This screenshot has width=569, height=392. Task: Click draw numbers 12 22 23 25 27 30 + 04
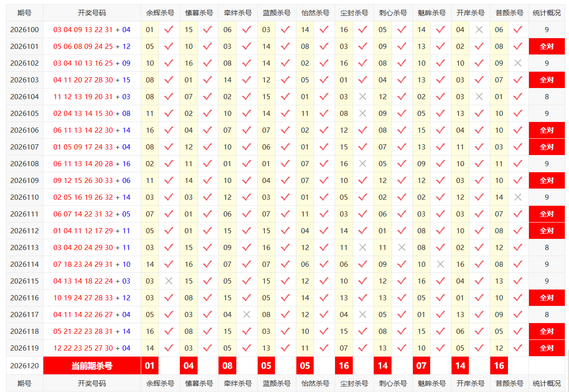(92, 348)
